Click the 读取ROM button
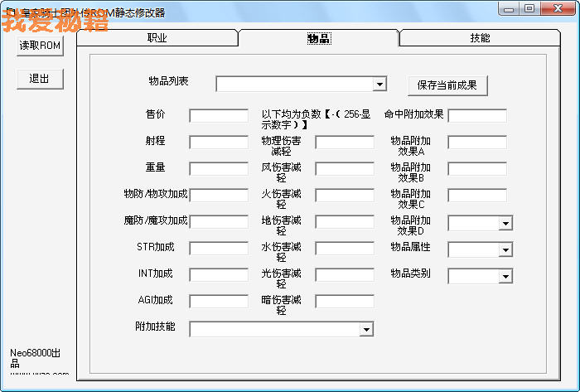The height and width of the screenshot is (392, 580). click(40, 45)
